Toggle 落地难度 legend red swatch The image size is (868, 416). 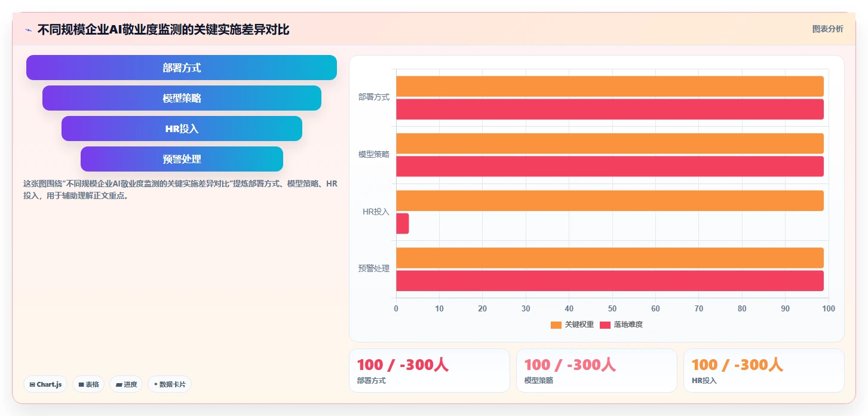click(605, 325)
